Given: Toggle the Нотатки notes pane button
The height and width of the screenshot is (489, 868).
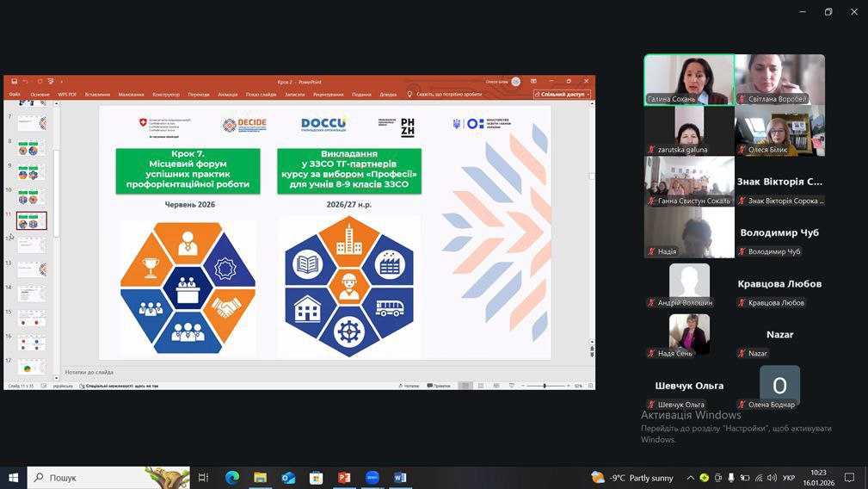Looking at the screenshot, I should pyautogui.click(x=409, y=386).
